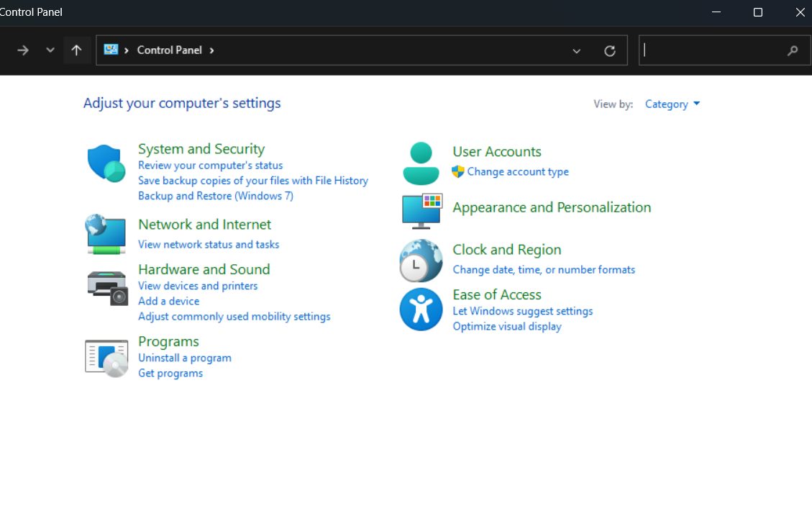The image size is (812, 506).
Task: Go up one level with up arrow
Action: pyautogui.click(x=76, y=50)
